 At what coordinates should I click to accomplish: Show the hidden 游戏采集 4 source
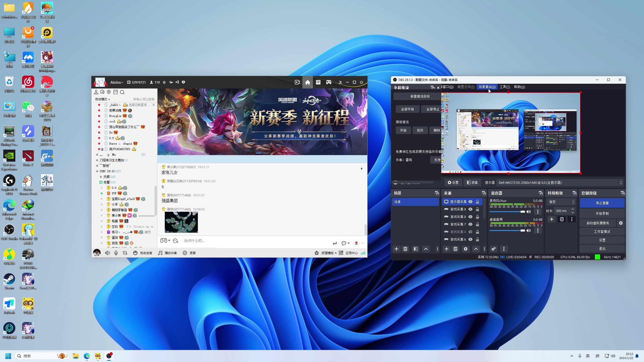[x=470, y=232]
